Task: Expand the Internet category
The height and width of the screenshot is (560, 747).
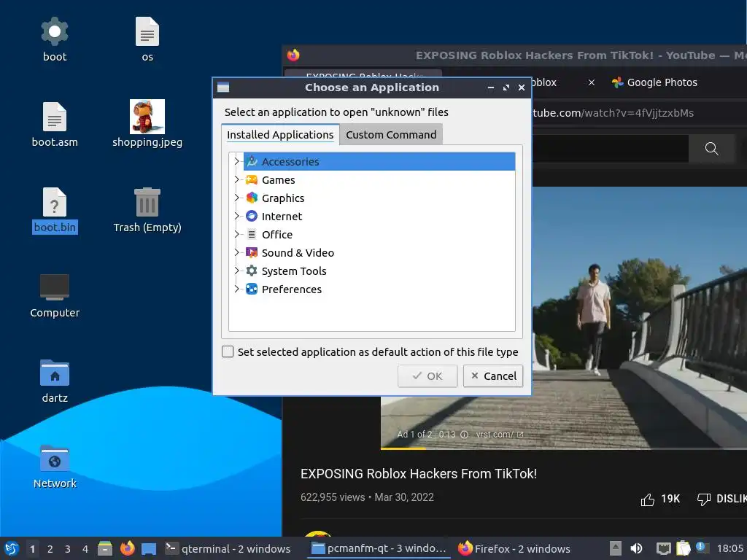Action: pos(236,216)
